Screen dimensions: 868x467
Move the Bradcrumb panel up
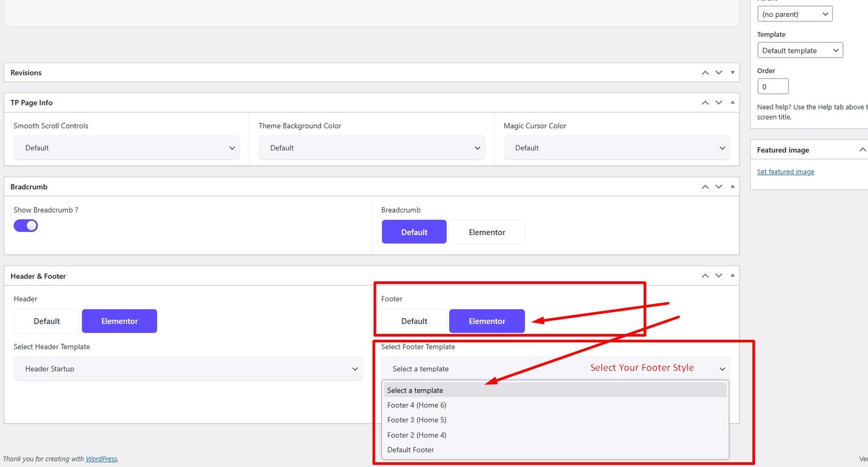point(705,187)
